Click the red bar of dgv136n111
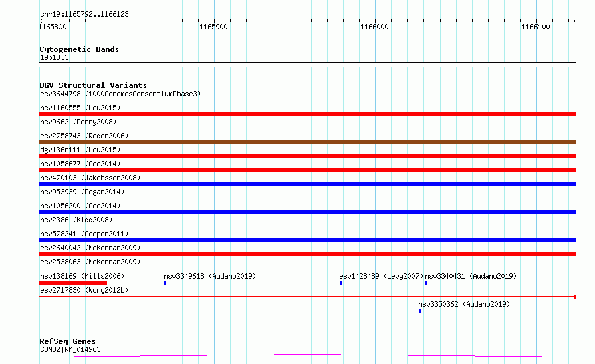Viewport: 595px width, 364px height. pyautogui.click(x=308, y=156)
